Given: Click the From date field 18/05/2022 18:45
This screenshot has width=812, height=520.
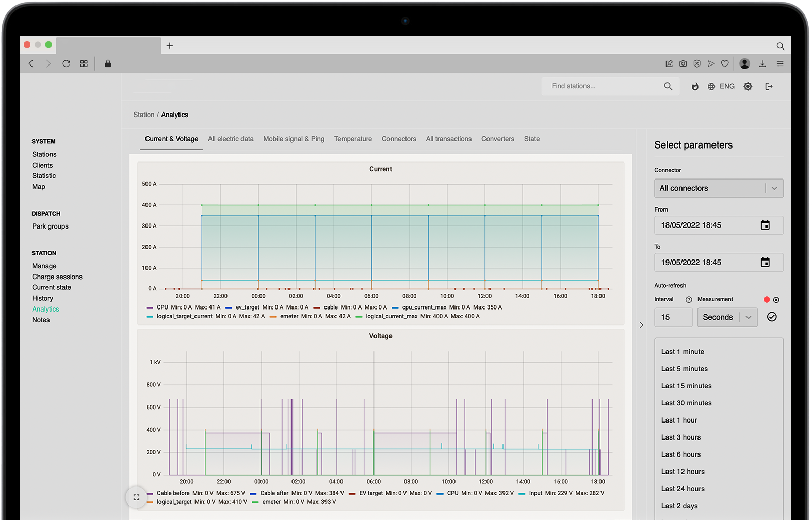Looking at the screenshot, I should (719, 225).
